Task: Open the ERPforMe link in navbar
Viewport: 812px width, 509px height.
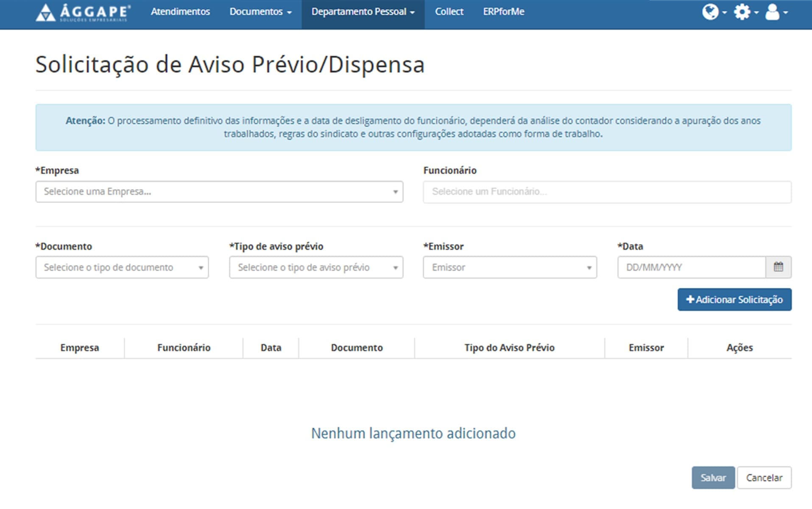Action: point(503,12)
